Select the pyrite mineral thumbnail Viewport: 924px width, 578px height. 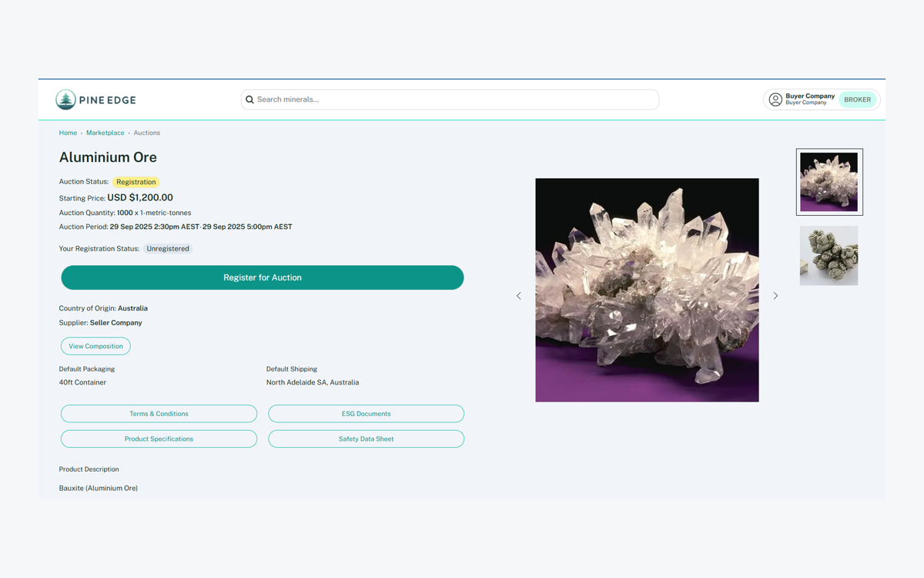829,256
